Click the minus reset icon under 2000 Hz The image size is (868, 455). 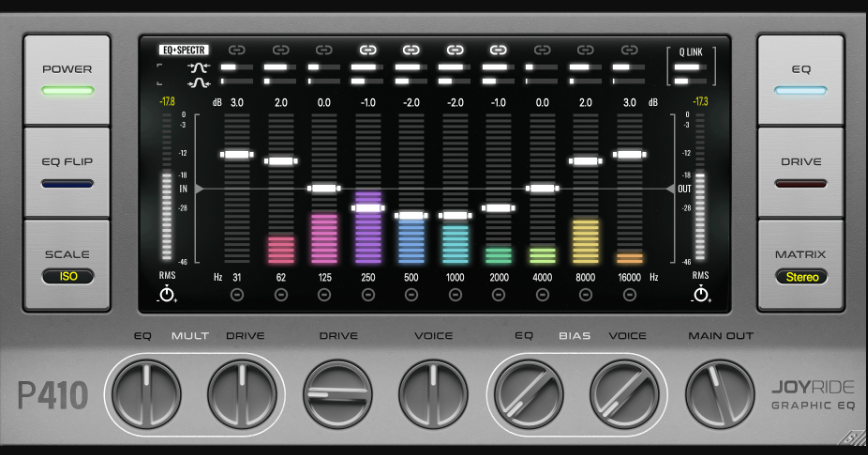pyautogui.click(x=498, y=295)
